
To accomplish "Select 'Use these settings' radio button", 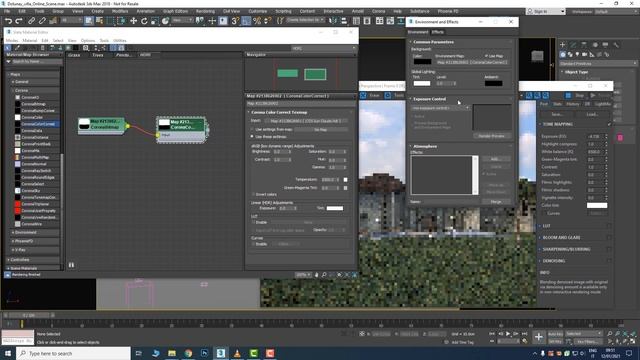I will 252,136.
